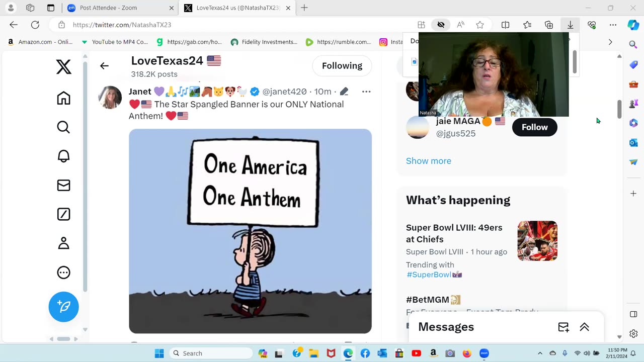Open Edge sidebar settings gear

click(633, 334)
